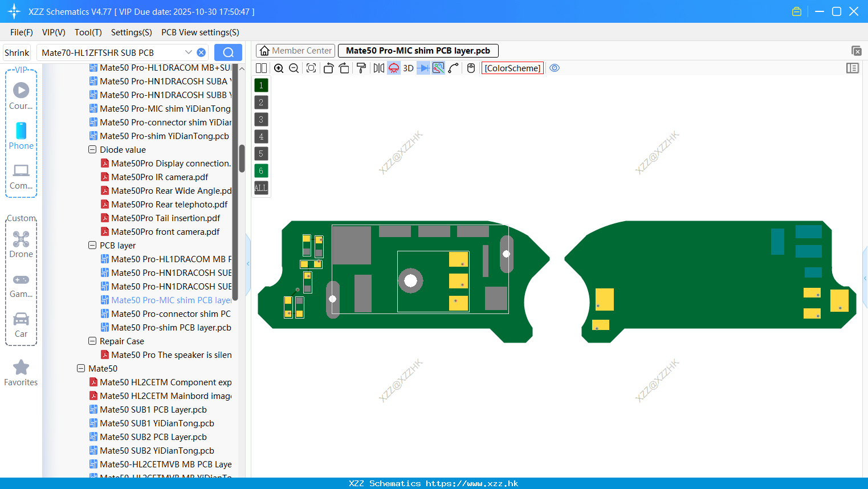Open Favorites in the sidebar
The height and width of the screenshot is (489, 868).
[x=21, y=373]
